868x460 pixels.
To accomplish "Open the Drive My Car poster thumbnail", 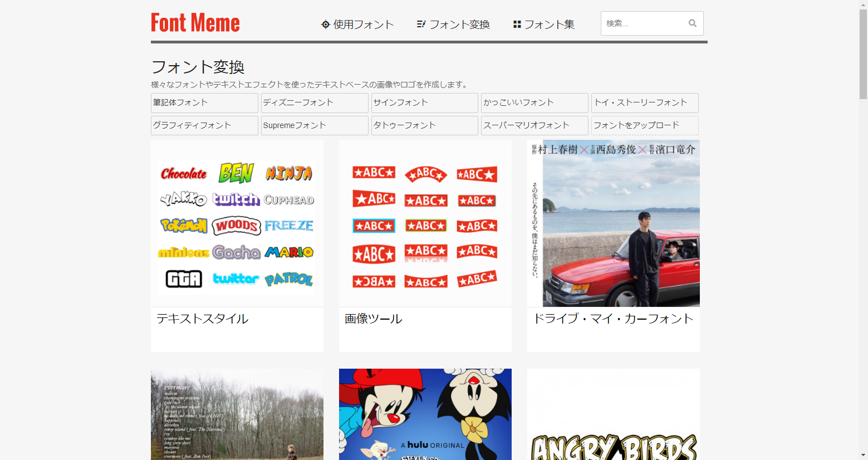I will (x=613, y=223).
